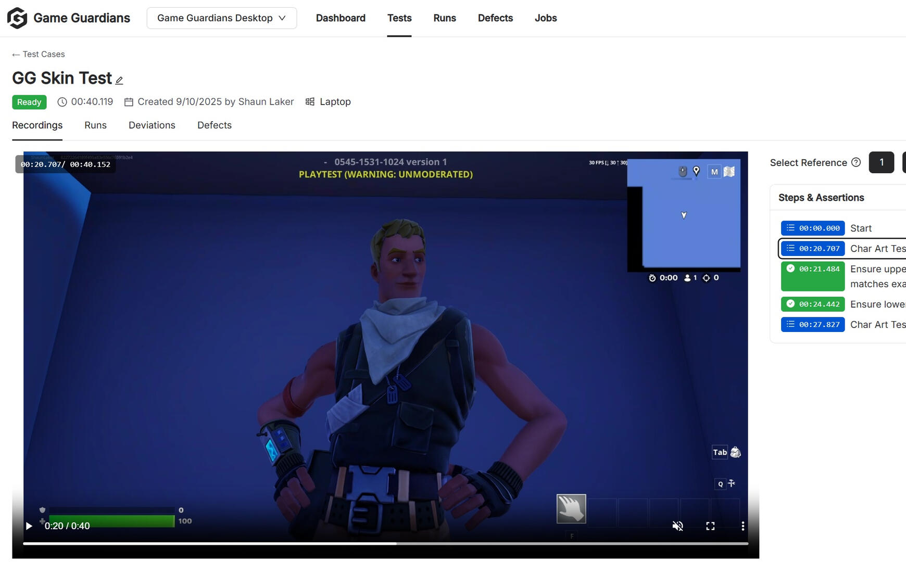Click the passed assertion checkmark at 00:24.442

[790, 304]
